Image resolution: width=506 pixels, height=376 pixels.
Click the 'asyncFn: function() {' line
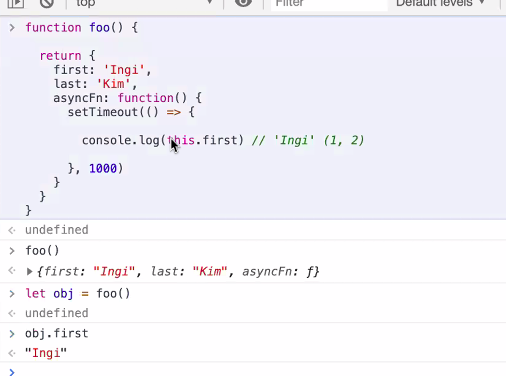(x=127, y=98)
